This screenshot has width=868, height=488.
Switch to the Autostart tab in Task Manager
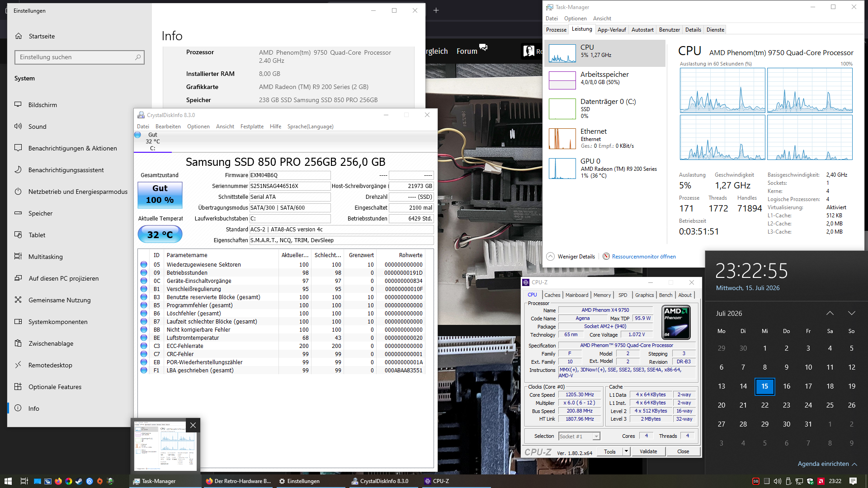[x=642, y=29]
